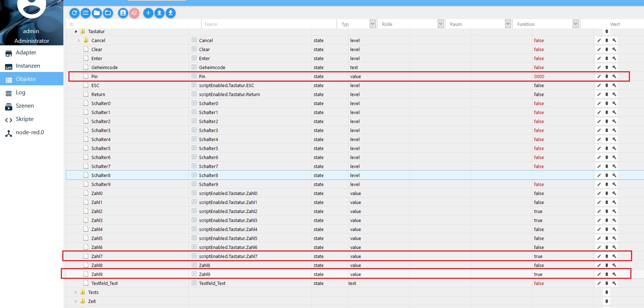Edit the Pin object with pencil icon

(x=599, y=76)
